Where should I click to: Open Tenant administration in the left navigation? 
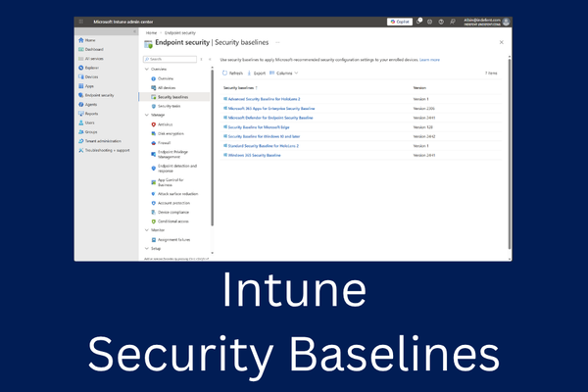100,141
